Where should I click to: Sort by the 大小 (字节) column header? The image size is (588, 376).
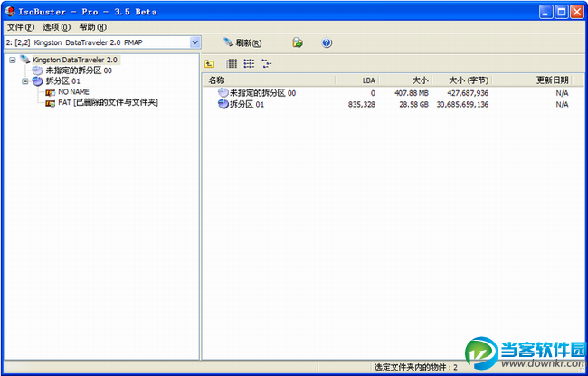point(463,80)
